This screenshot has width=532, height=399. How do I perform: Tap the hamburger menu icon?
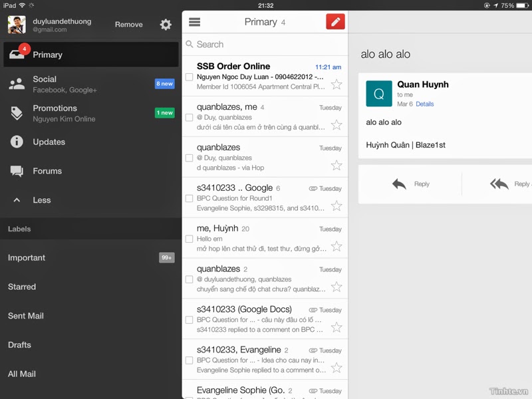tap(194, 22)
